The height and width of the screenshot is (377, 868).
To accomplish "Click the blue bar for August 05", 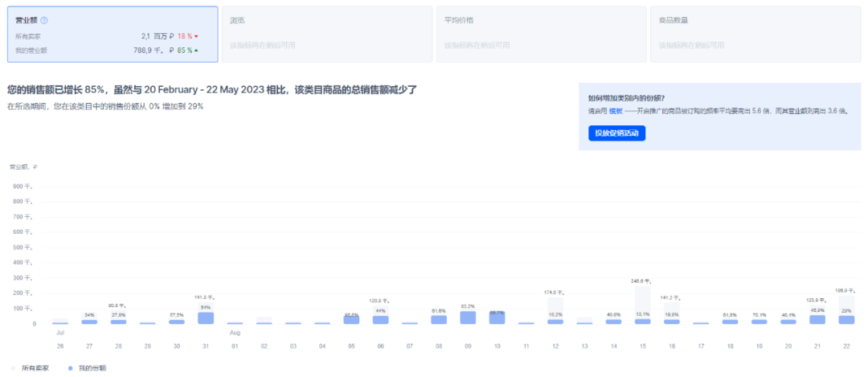I will coord(351,320).
